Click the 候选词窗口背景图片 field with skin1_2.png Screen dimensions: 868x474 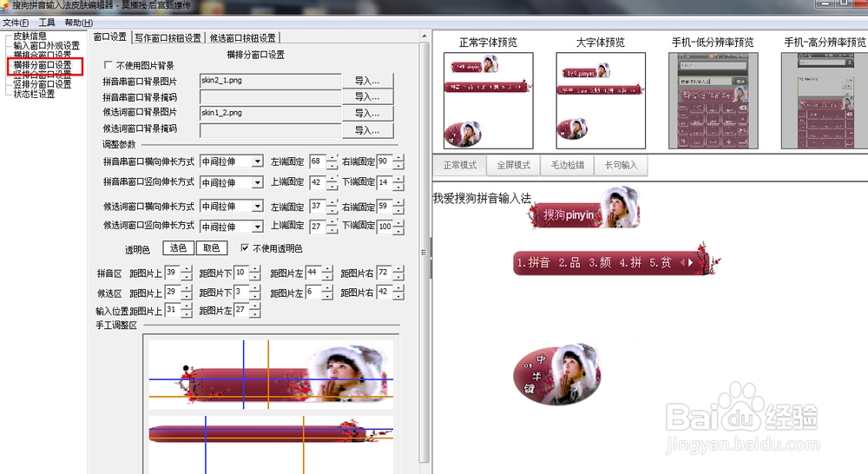270,113
